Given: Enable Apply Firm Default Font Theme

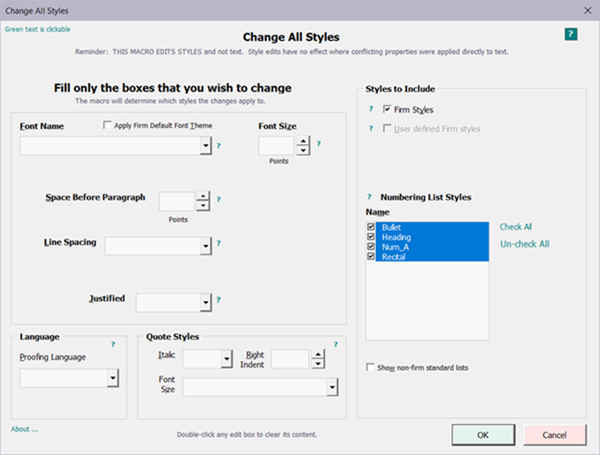Looking at the screenshot, I should [108, 126].
